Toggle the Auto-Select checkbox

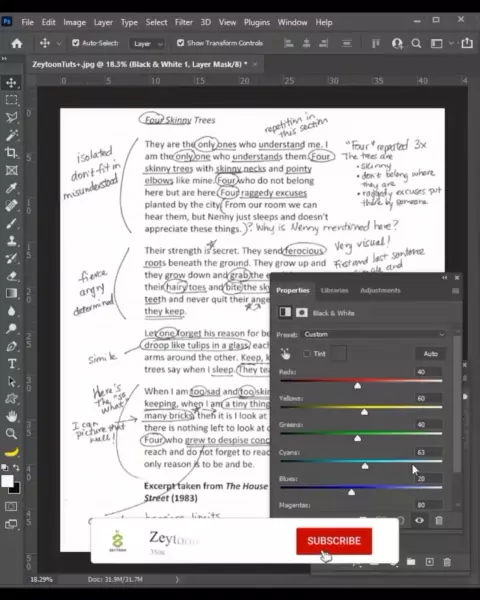(76, 43)
